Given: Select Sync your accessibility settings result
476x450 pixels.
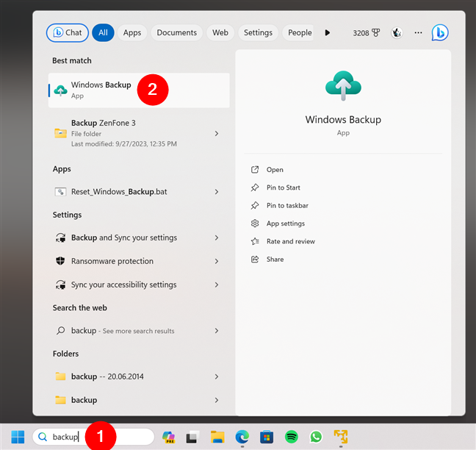Looking at the screenshot, I should [139, 285].
